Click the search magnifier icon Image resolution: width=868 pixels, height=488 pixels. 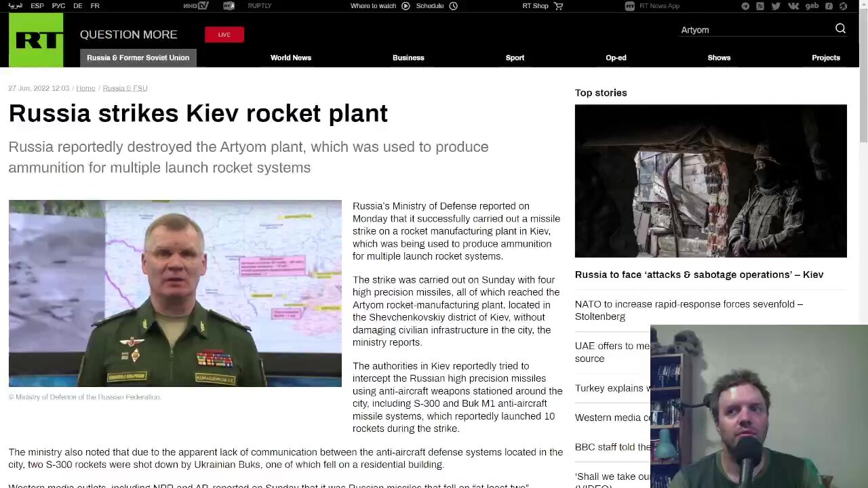pyautogui.click(x=840, y=28)
